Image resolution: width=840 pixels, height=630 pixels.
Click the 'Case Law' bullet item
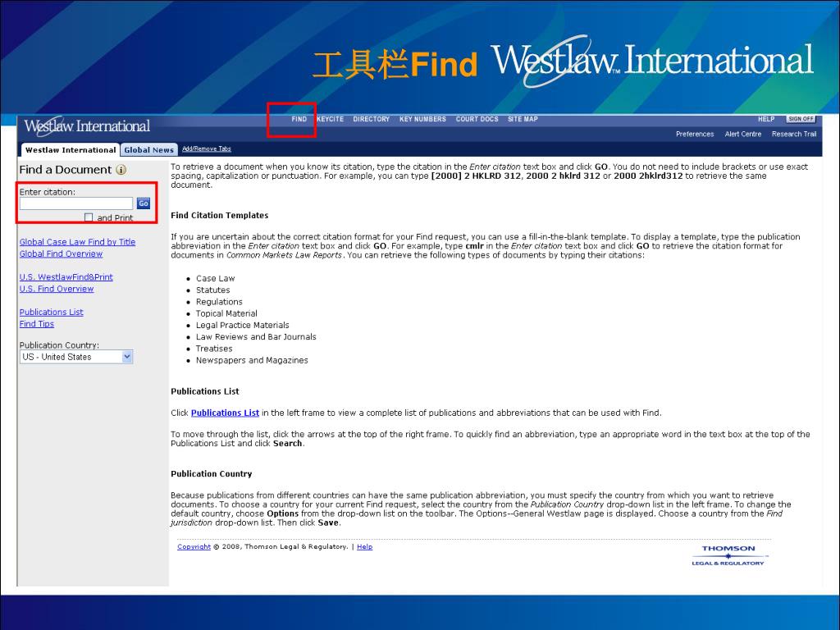[216, 278]
